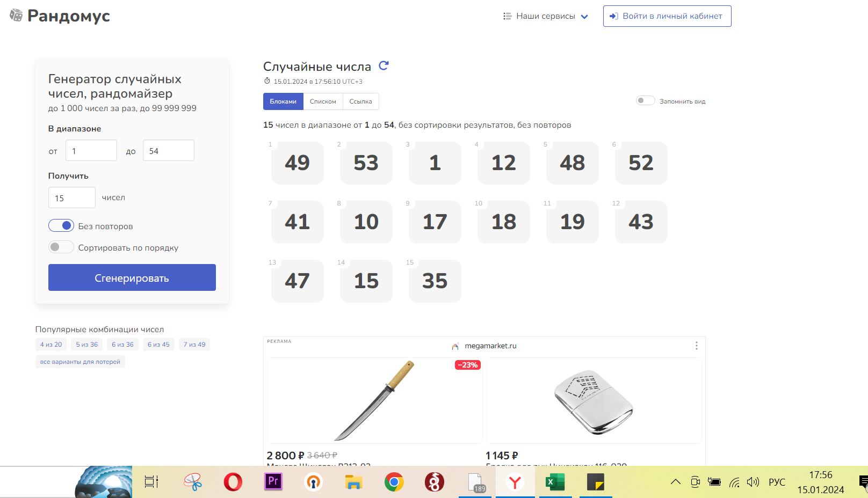Enable the Сортировать по порядку switch
Image resolution: width=868 pixels, height=498 pixels.
[x=61, y=247]
